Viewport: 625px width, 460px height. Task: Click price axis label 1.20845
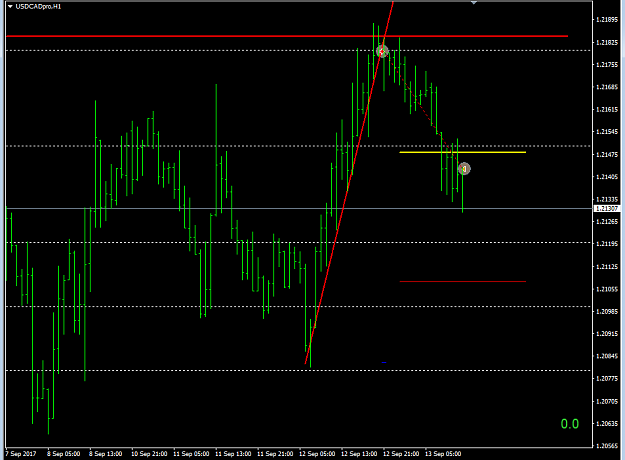(607, 356)
